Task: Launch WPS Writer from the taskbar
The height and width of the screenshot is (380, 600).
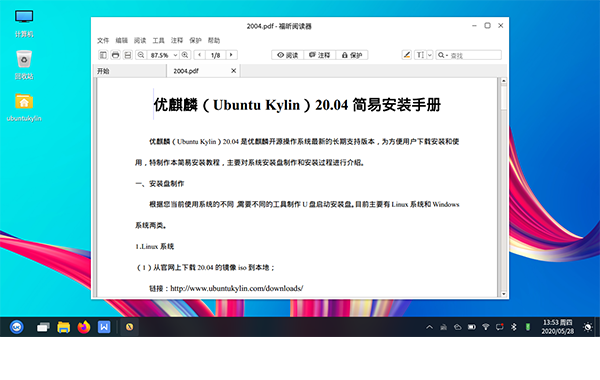Action: pyautogui.click(x=104, y=327)
